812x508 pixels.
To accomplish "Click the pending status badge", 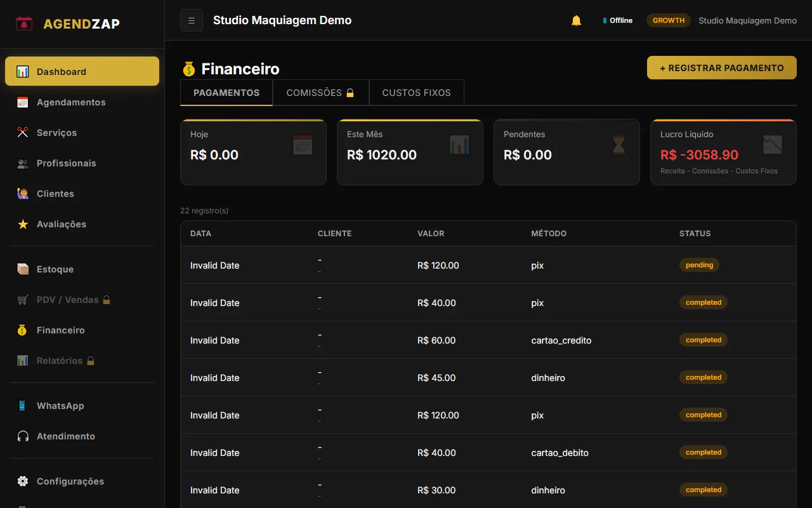I will 699,265.
